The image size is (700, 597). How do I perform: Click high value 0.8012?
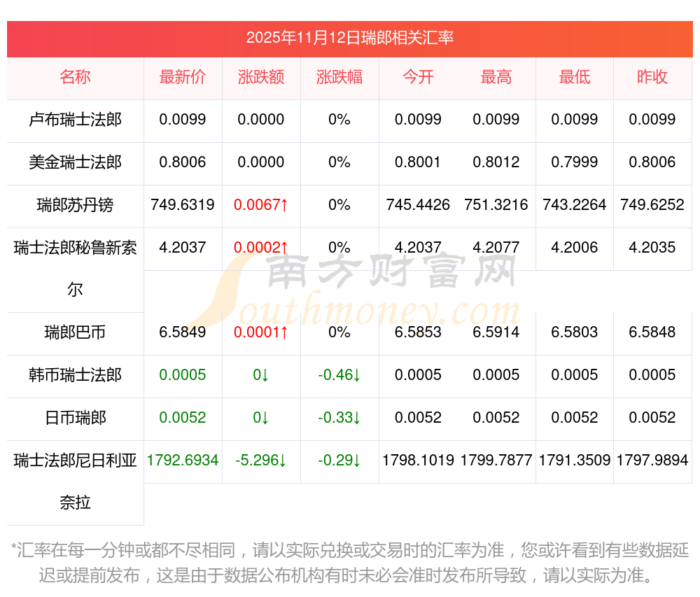(x=496, y=162)
